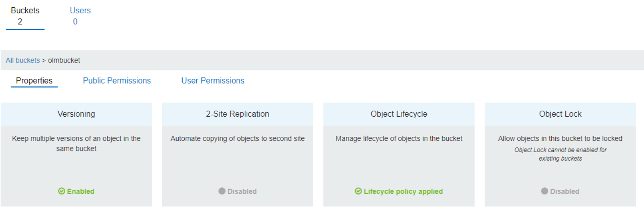Click the olmbucket breadcrumb name
This screenshot has width=644, height=218.
pyautogui.click(x=64, y=60)
